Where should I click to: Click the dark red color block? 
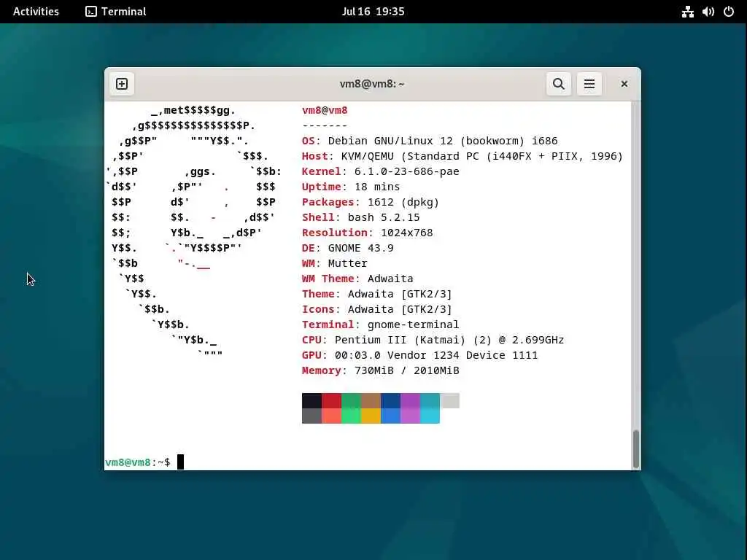[332, 400]
